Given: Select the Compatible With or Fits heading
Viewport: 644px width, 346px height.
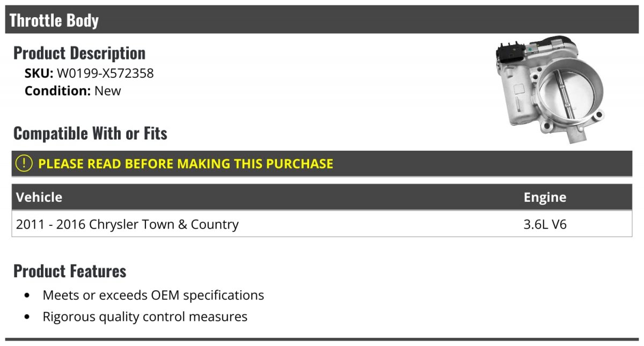Looking at the screenshot, I should tap(90, 133).
